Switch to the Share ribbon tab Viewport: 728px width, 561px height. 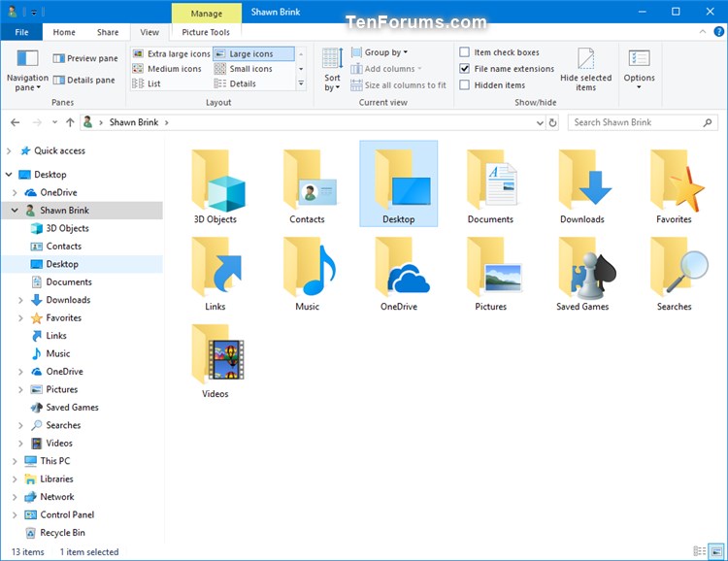point(108,32)
